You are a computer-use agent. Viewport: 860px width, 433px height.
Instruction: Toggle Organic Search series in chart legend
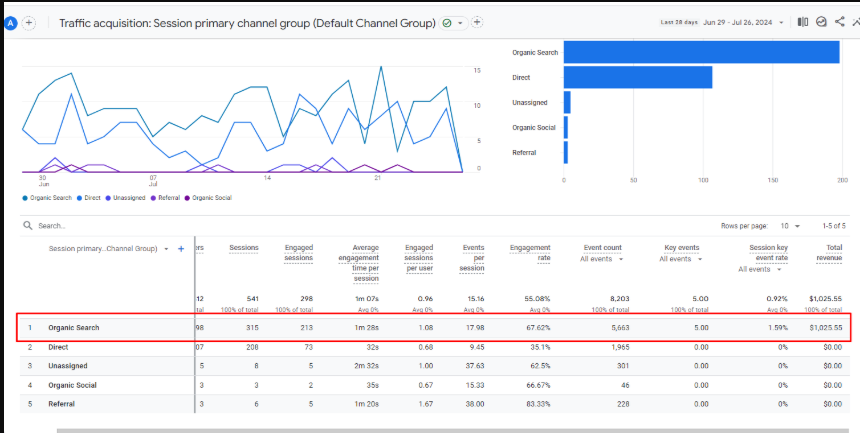click(45, 198)
